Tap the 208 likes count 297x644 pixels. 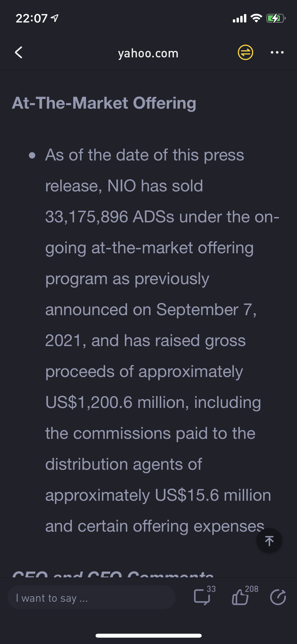click(252, 589)
